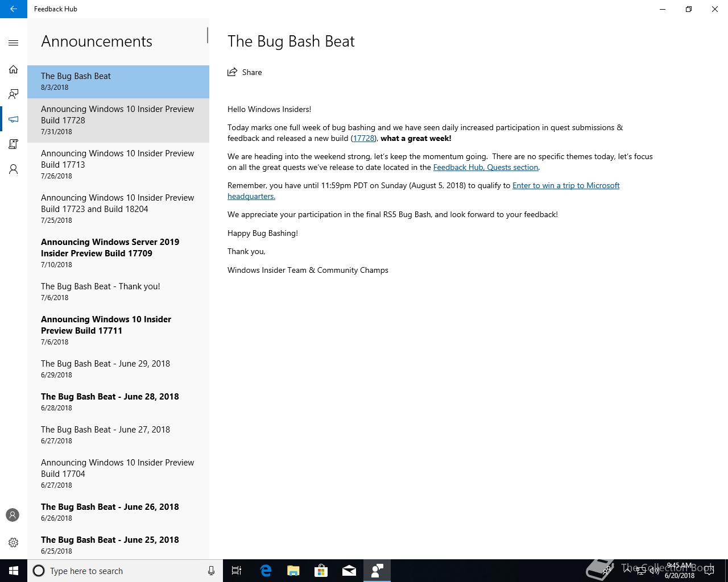Image resolution: width=728 pixels, height=582 pixels.
Task: Open Bug Bash Beat - June 27, 2018
Action: point(118,435)
